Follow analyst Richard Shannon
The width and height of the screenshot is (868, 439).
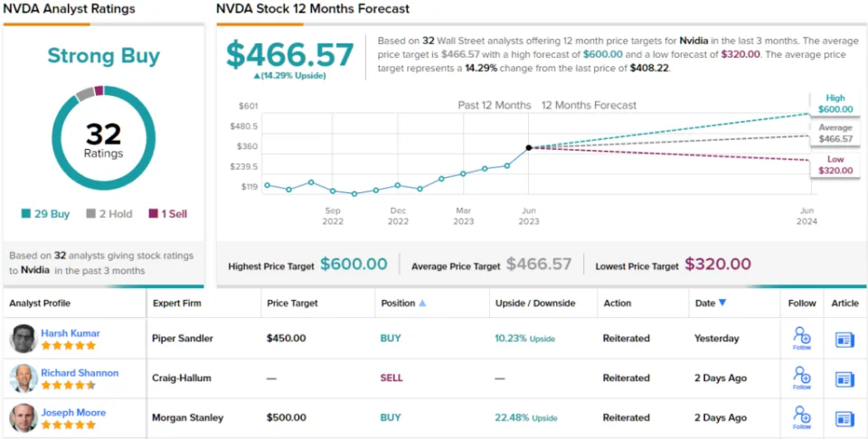pyautogui.click(x=801, y=378)
